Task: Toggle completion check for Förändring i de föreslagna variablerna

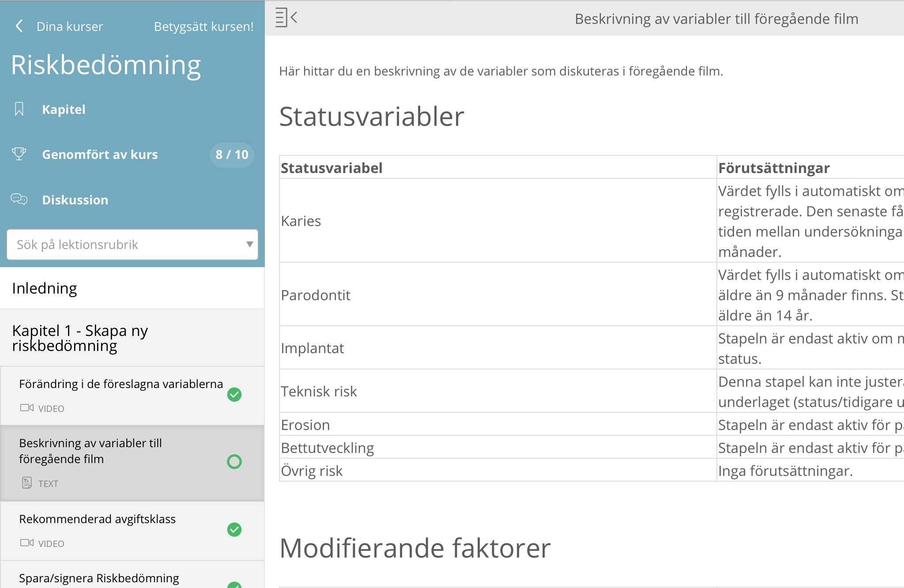Action: pyautogui.click(x=234, y=394)
